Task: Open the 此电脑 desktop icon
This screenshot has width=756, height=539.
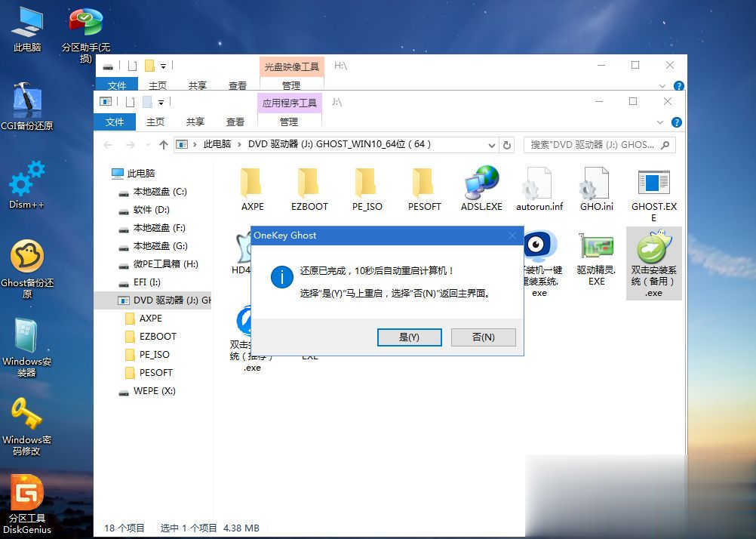Action: 27,30
